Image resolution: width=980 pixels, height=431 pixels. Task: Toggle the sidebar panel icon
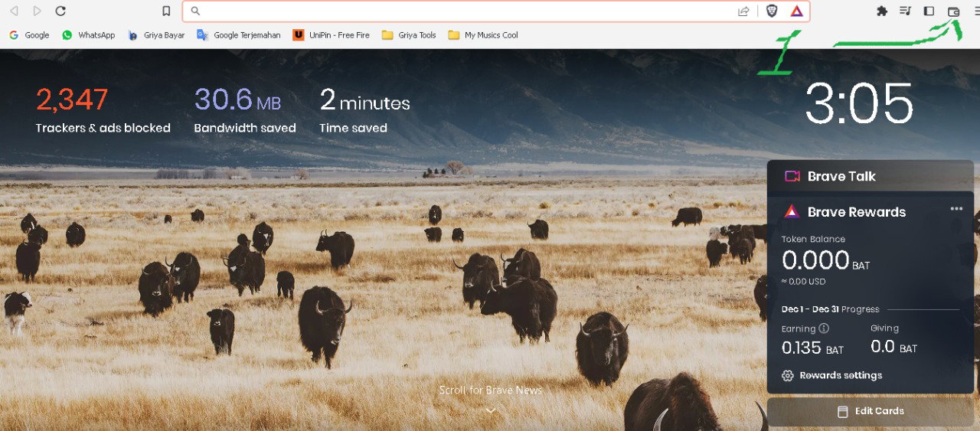pyautogui.click(x=929, y=11)
